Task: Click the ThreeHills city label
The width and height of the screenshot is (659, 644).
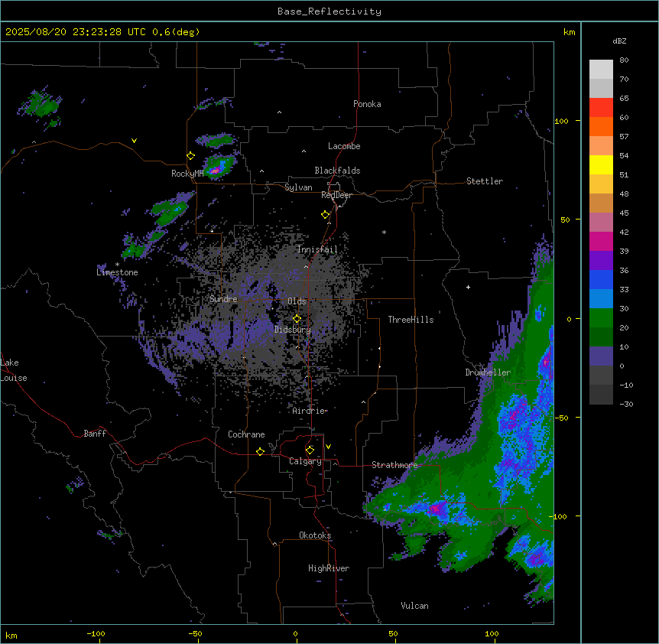Action: pos(411,320)
